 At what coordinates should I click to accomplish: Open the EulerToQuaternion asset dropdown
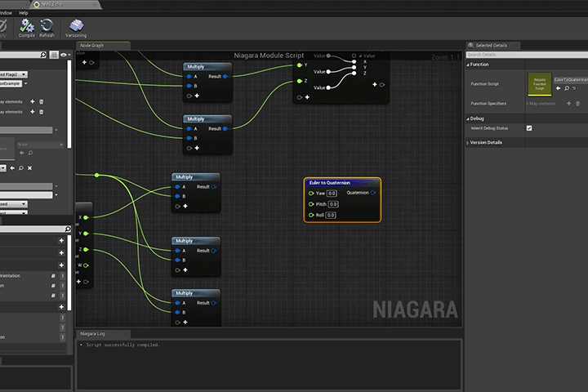[x=571, y=80]
